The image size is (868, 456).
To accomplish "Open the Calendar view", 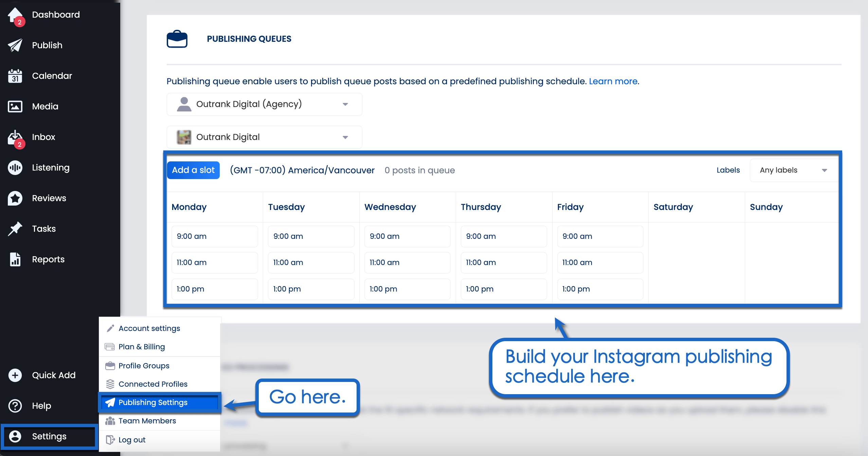I will [14, 75].
